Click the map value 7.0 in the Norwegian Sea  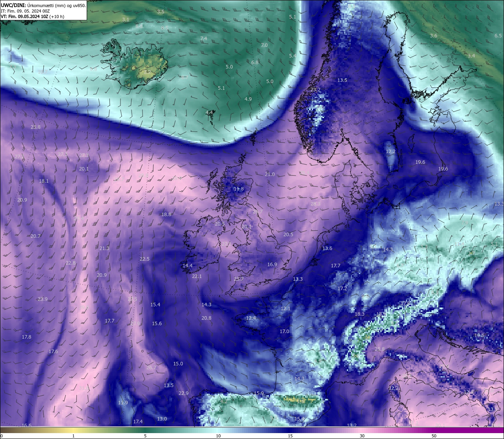[x=264, y=45]
